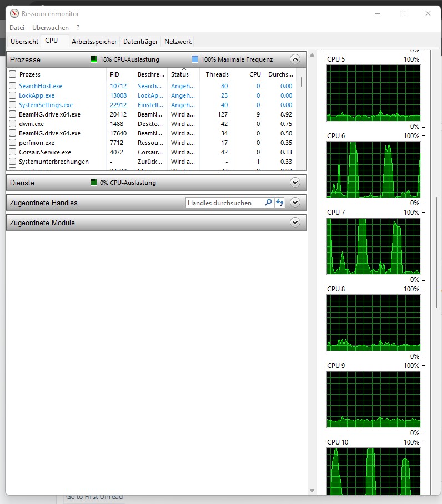Viewport: 442px width, 504px height.
Task: Switch to the Arbeitsspeicher tab
Action: pyautogui.click(x=94, y=42)
